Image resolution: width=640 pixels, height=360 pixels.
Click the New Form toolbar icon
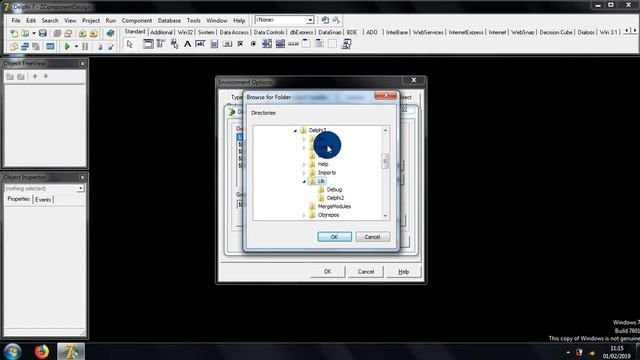click(50, 47)
